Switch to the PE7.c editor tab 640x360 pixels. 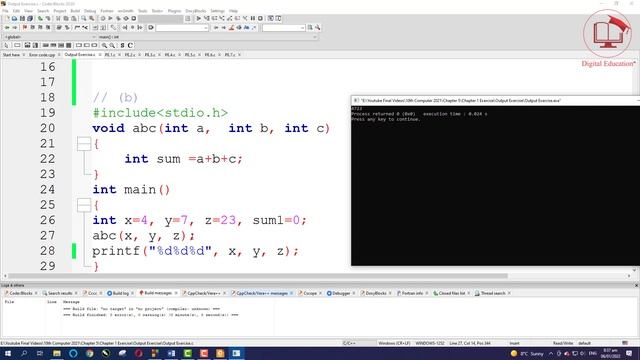tap(230, 54)
